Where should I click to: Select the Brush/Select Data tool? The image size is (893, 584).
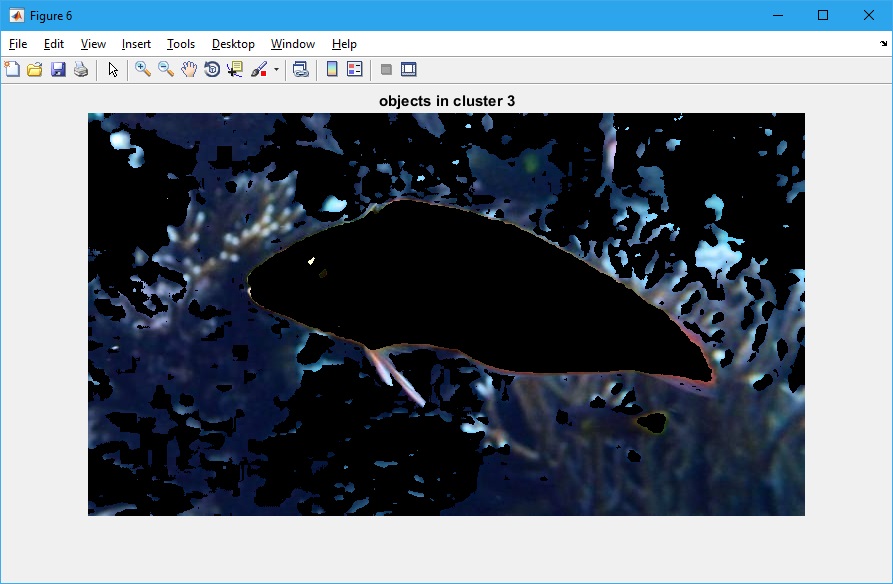point(259,69)
